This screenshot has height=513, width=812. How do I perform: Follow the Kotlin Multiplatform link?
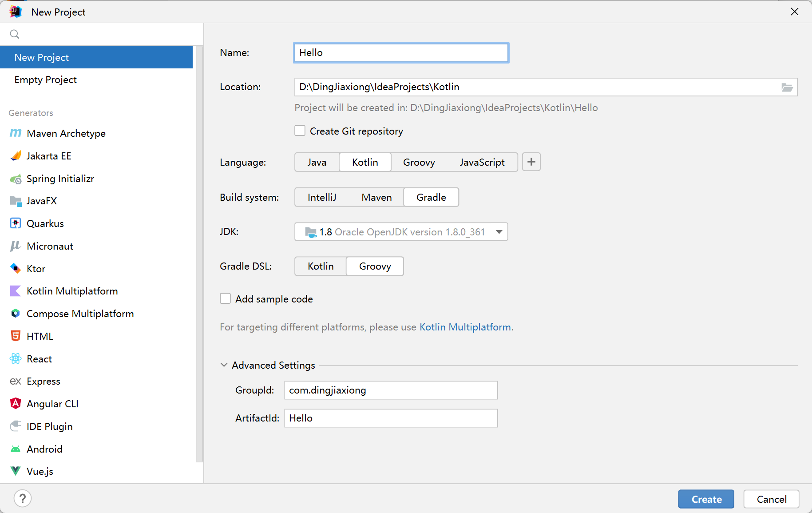click(x=465, y=327)
